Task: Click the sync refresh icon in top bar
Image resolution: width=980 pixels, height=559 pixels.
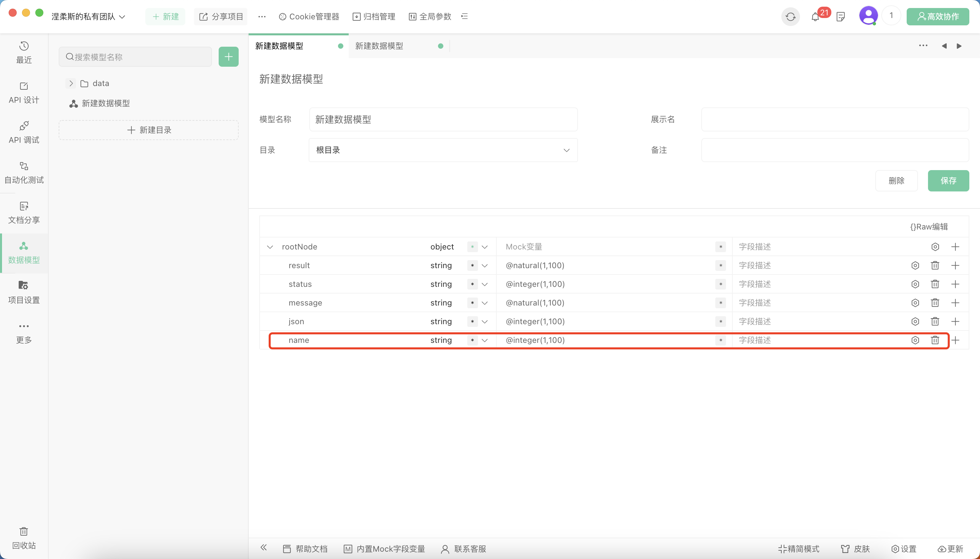Action: pos(790,16)
